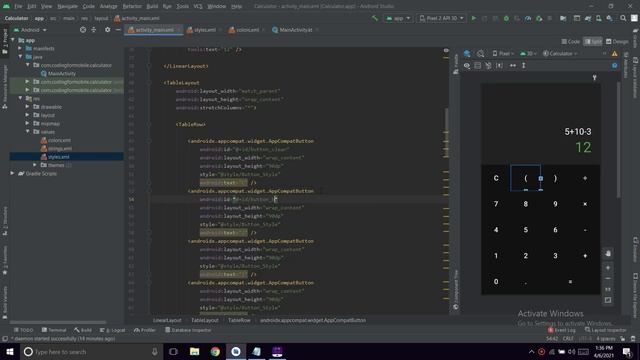The image size is (640, 360).
Task: Click the C button in calculator preview
Action: click(x=496, y=178)
